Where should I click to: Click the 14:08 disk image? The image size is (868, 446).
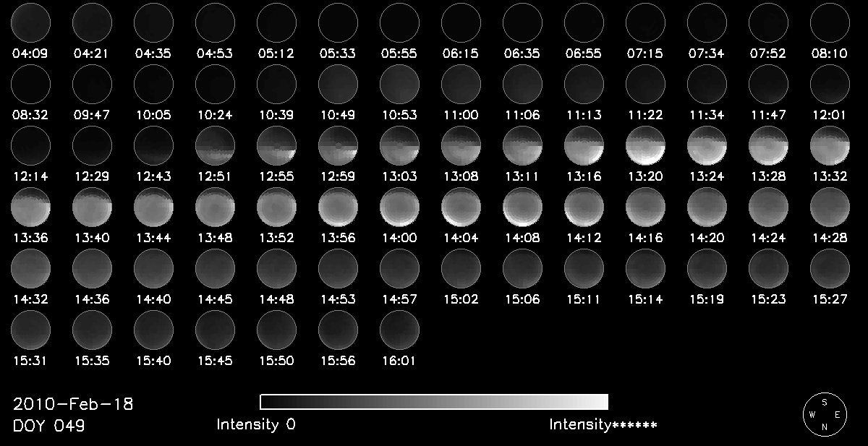523,207
